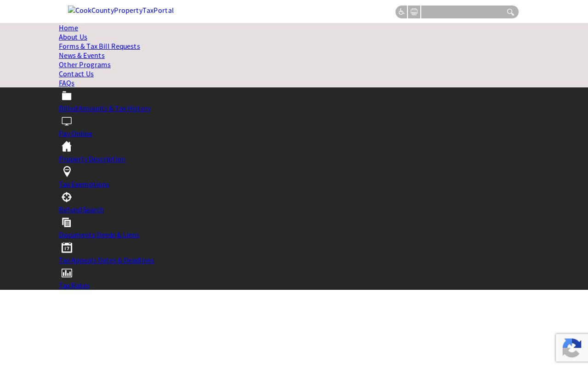Open the News & Events page
Image resolution: width=588 pixels, height=368 pixels.
pyautogui.click(x=82, y=55)
